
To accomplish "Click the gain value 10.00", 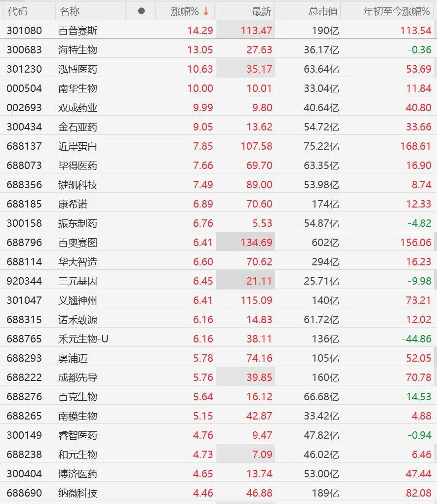I will pyautogui.click(x=200, y=88).
